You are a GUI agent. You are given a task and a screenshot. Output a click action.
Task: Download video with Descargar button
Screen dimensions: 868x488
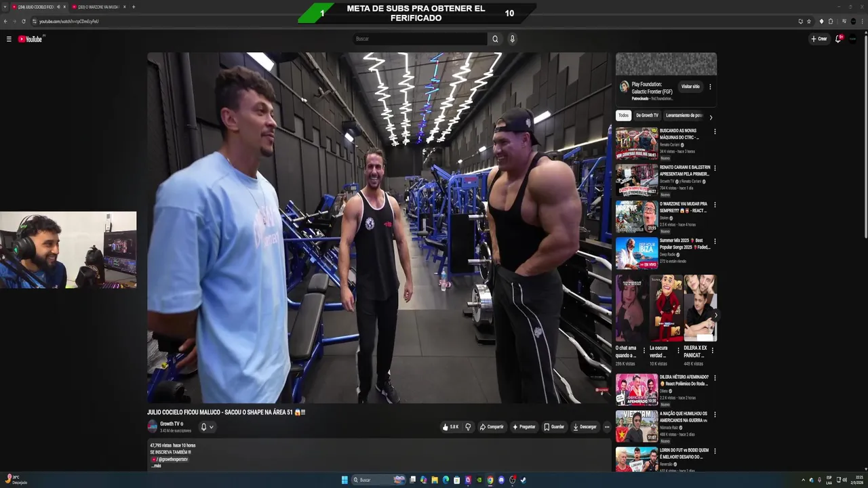pyautogui.click(x=585, y=427)
